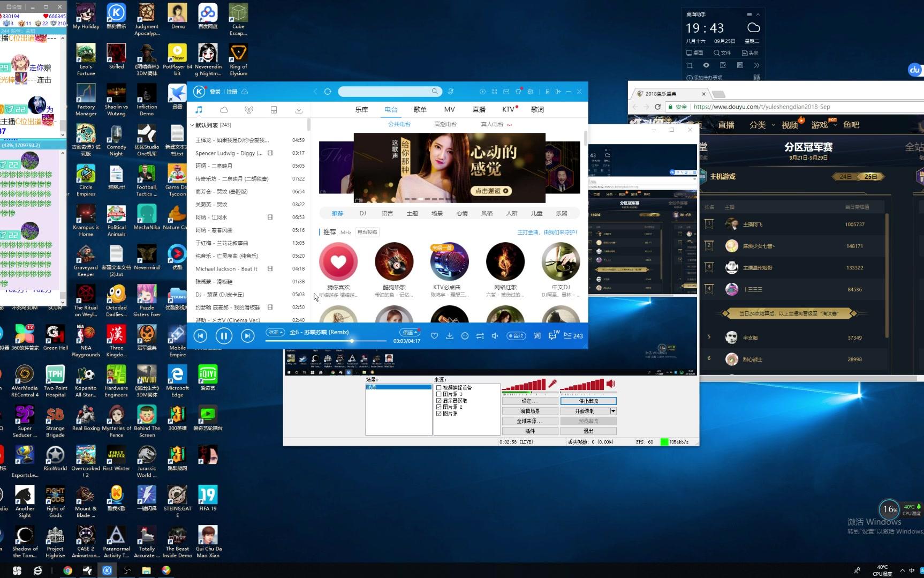Image resolution: width=924 pixels, height=578 pixels.
Task: Enable the 视频捕捉设备 source checkbox
Action: click(439, 387)
